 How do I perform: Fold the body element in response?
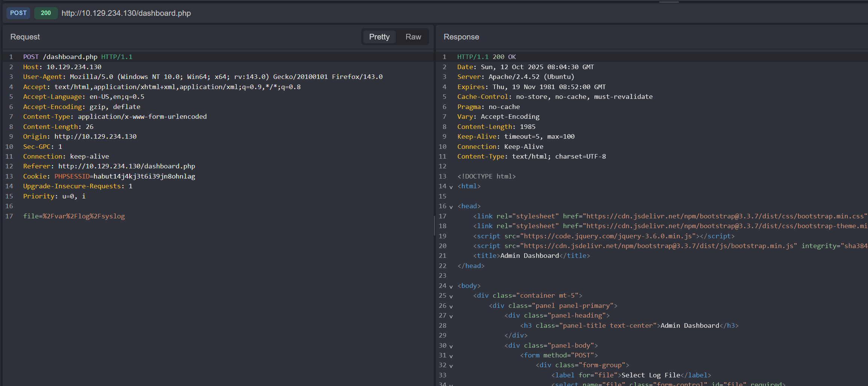pos(451,286)
